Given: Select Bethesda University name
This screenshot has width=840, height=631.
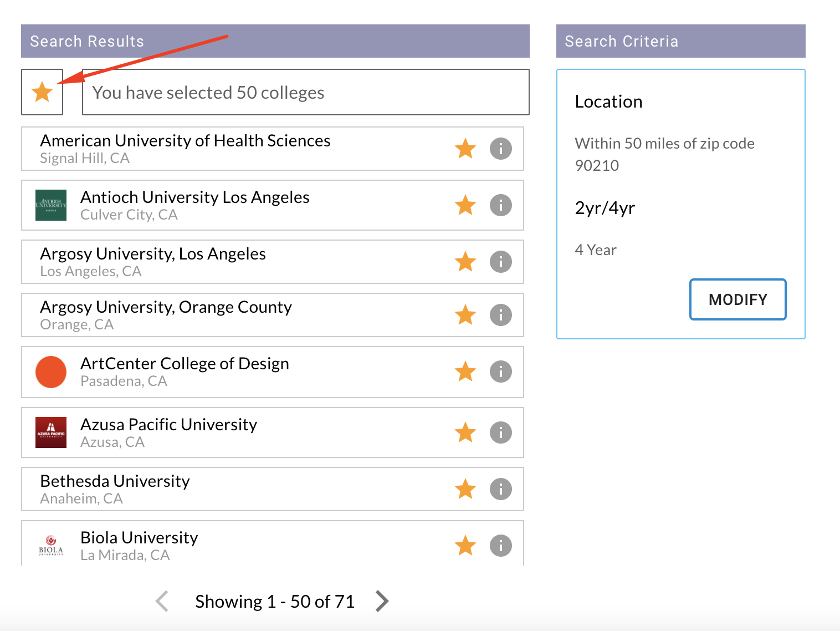Looking at the screenshot, I should pyautogui.click(x=115, y=481).
